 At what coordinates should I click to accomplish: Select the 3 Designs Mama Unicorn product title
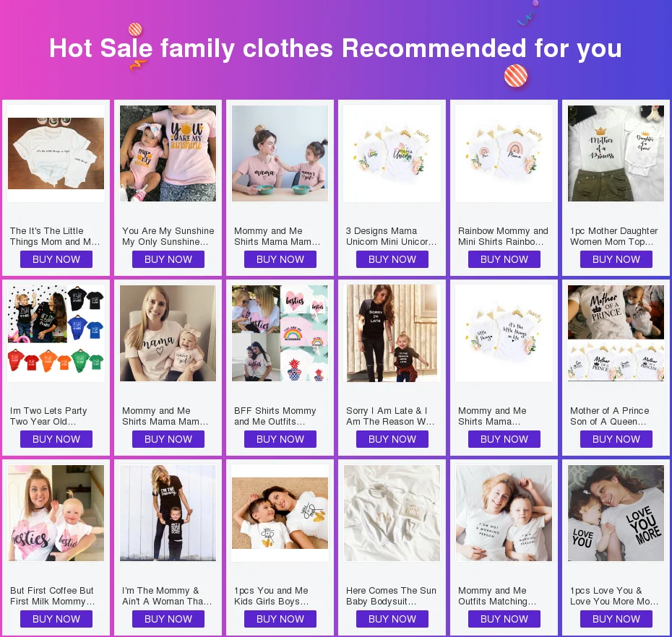[x=392, y=236]
